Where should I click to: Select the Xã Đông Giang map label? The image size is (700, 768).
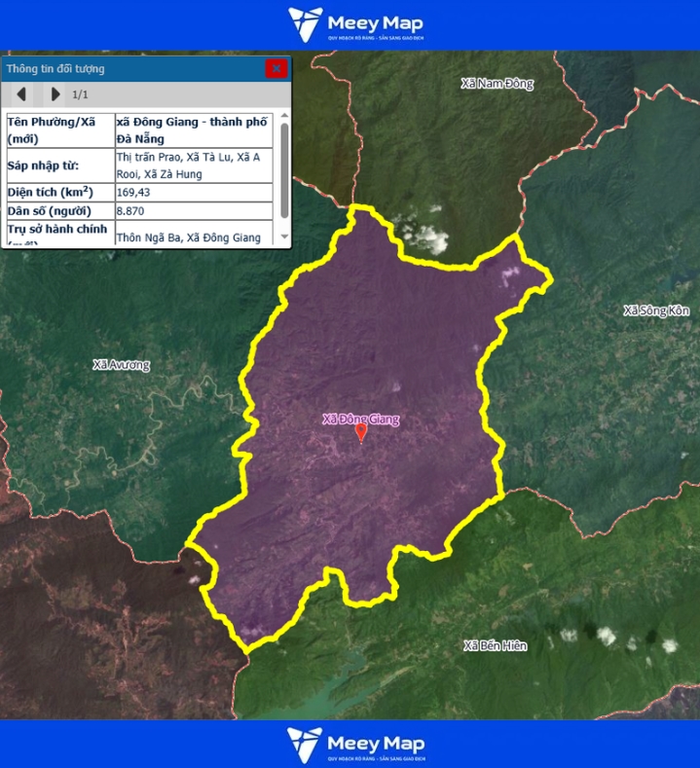(361, 419)
